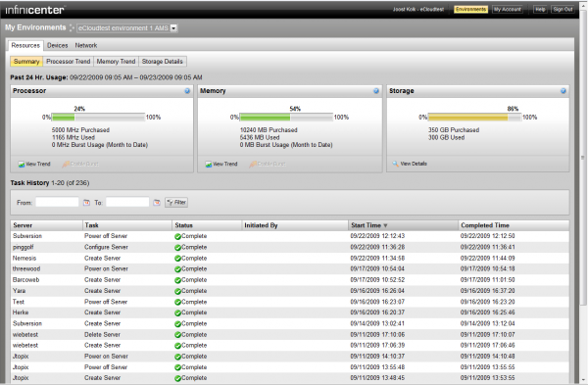
Task: Open the Memory Trend sub-tab
Action: pyautogui.click(x=116, y=62)
